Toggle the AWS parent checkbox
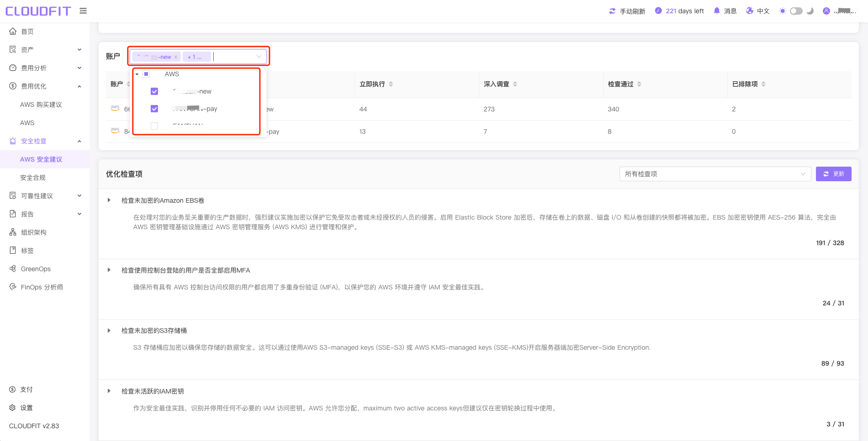Image resolution: width=868 pixels, height=441 pixels. tap(146, 74)
